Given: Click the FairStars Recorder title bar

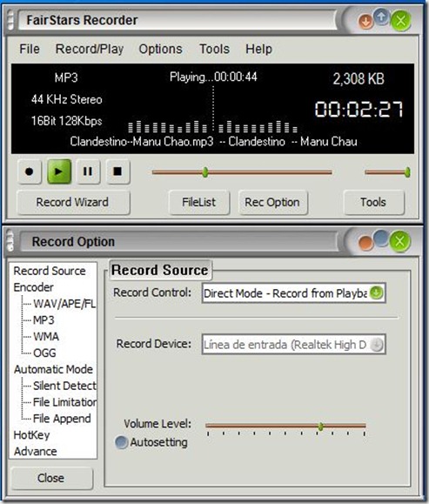Looking at the screenshot, I should click(x=178, y=20).
